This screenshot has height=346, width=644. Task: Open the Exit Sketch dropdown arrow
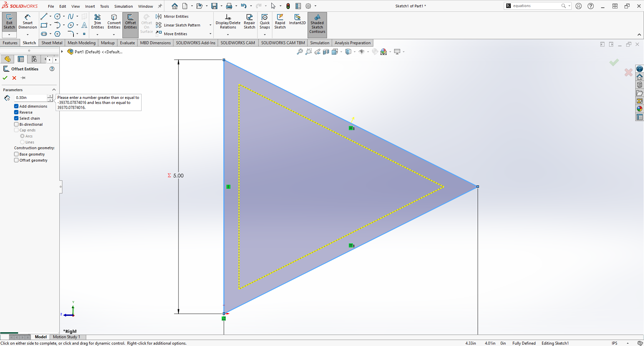(x=9, y=35)
